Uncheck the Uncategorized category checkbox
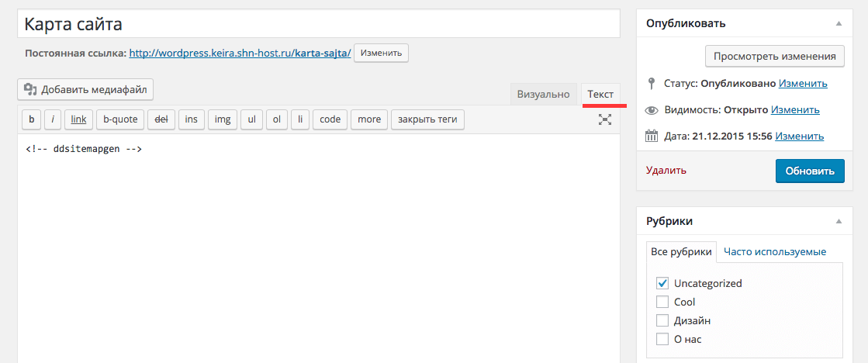Screen dimensions: 868x363 pos(662,283)
